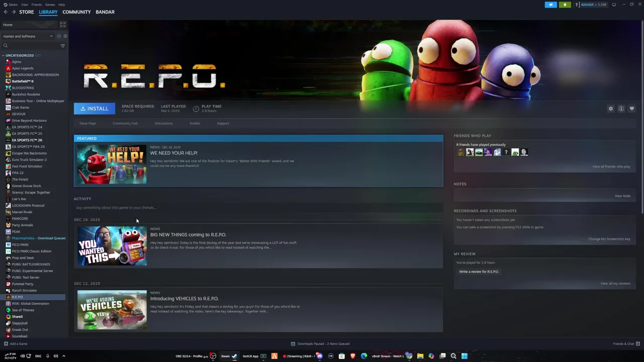Screen dimensions: 644x362
Task: Open the Introducing VEHICLES news thumbnail
Action: pyautogui.click(x=112, y=310)
